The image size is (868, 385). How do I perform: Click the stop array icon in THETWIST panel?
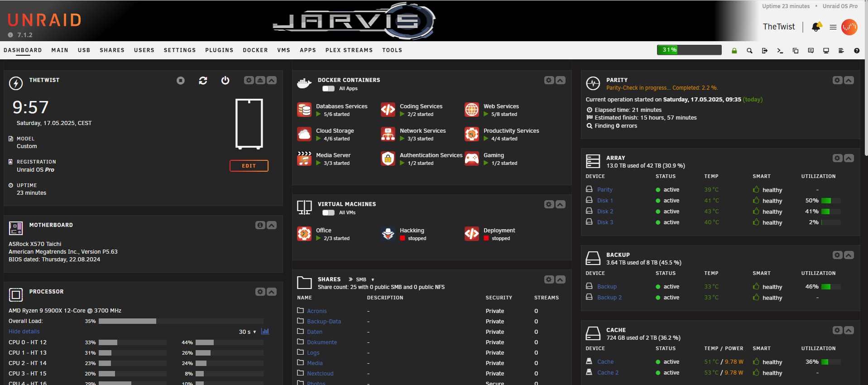(181, 81)
